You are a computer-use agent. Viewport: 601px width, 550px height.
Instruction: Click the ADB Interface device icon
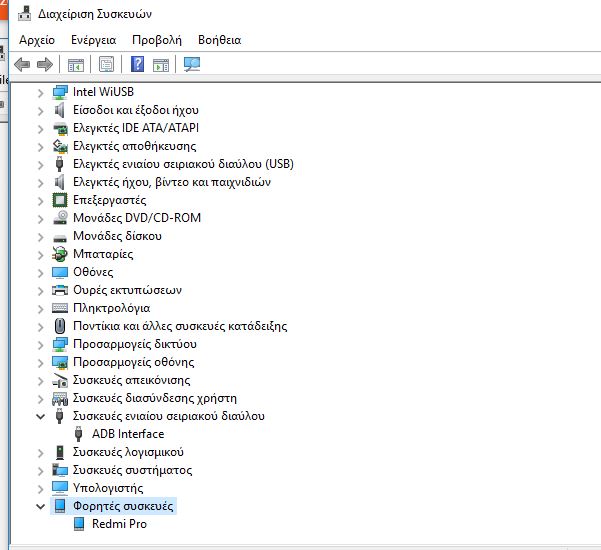click(x=80, y=434)
